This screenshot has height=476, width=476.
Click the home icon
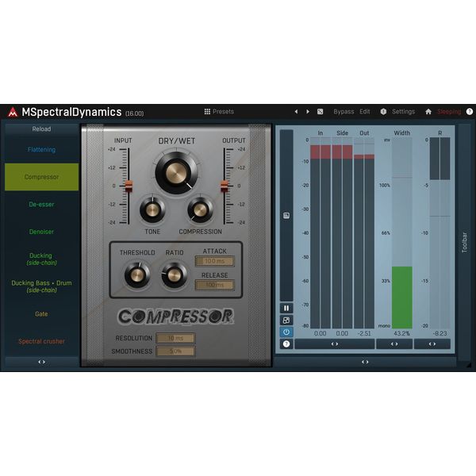coord(428,111)
